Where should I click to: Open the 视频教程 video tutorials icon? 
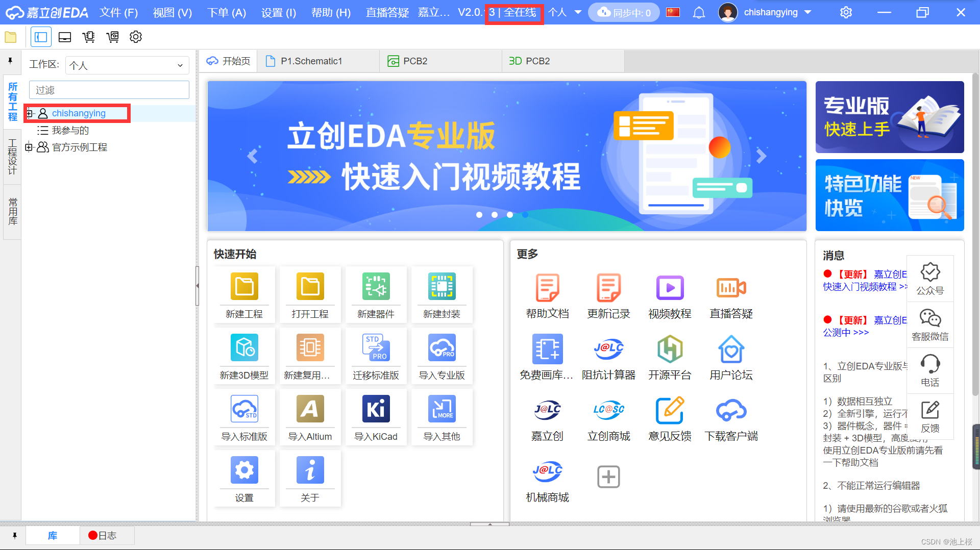coord(670,295)
